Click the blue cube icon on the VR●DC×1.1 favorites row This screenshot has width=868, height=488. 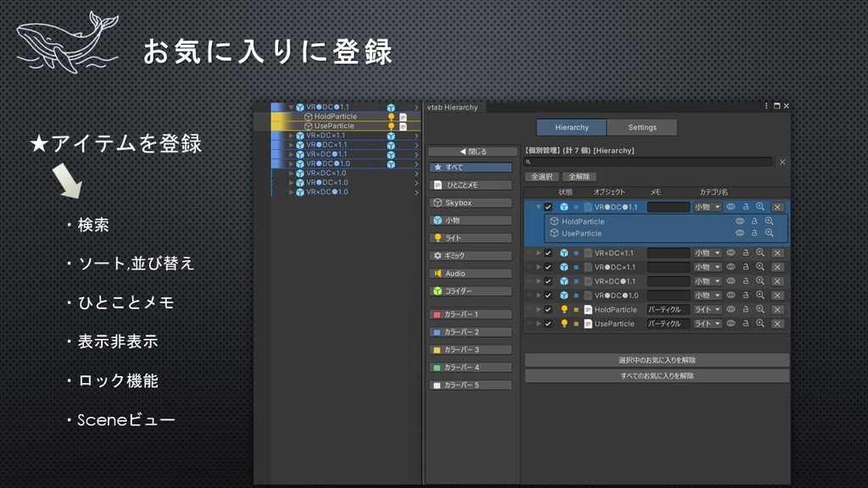[x=564, y=267]
